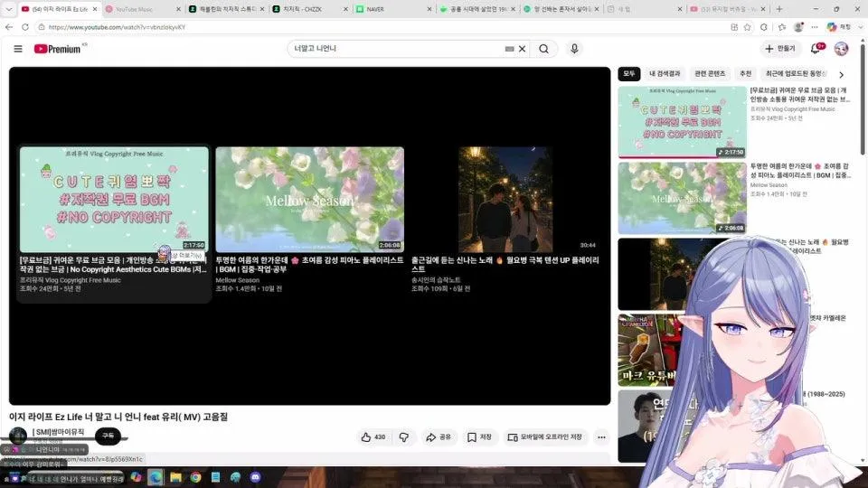Clear the search box with the X icon
Viewport: 868px width, 488px height.
tap(522, 49)
